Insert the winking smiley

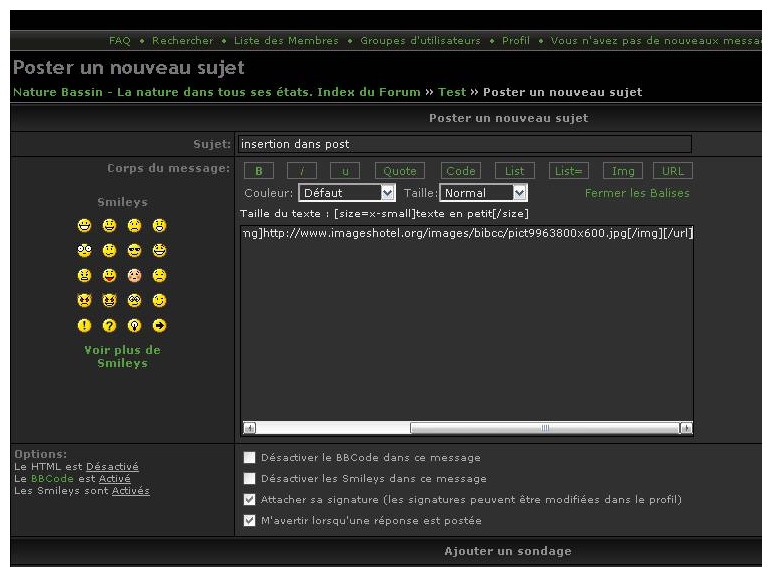tap(159, 300)
